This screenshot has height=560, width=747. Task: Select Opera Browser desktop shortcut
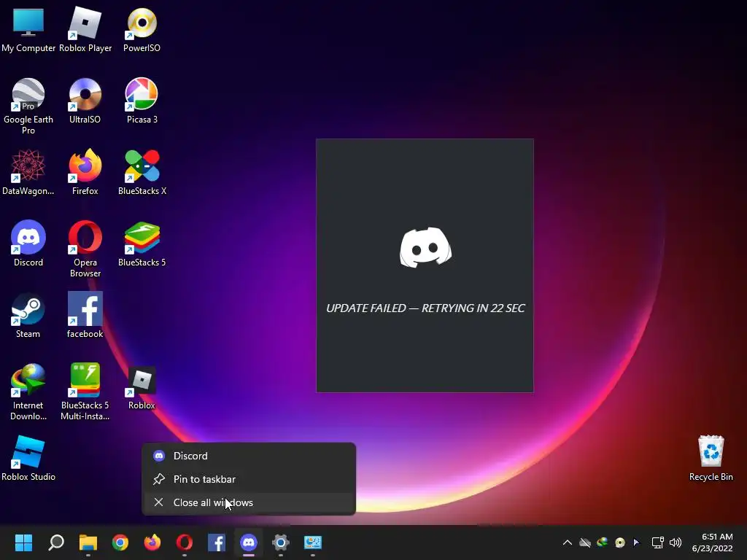(85, 249)
